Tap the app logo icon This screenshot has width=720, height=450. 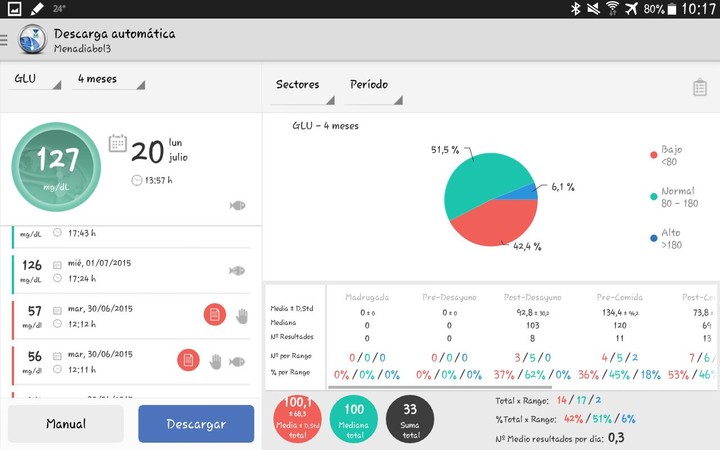click(x=32, y=40)
